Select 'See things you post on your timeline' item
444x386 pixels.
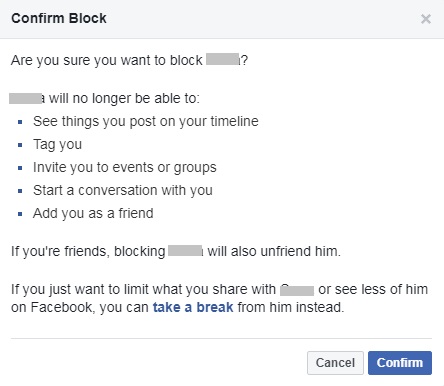[x=146, y=121]
